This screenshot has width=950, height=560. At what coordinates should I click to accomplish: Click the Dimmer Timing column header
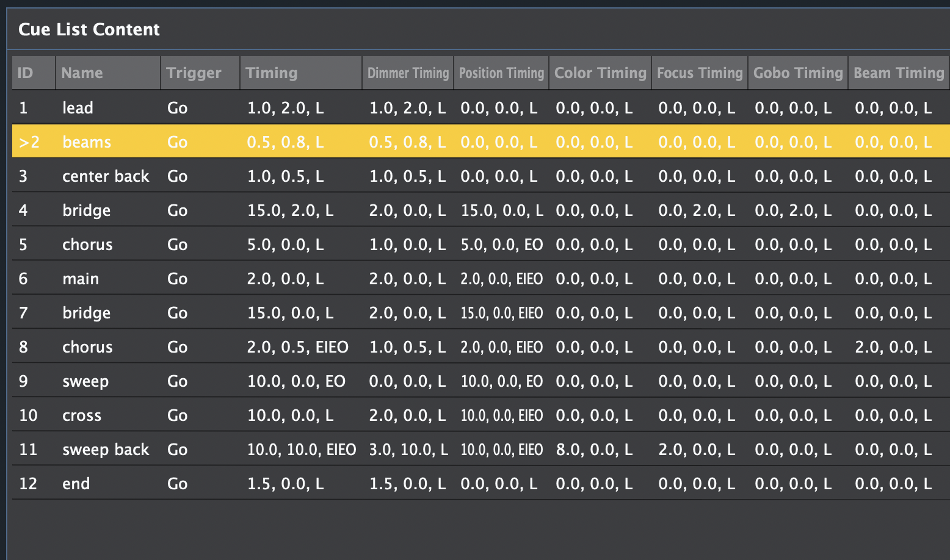pyautogui.click(x=408, y=73)
